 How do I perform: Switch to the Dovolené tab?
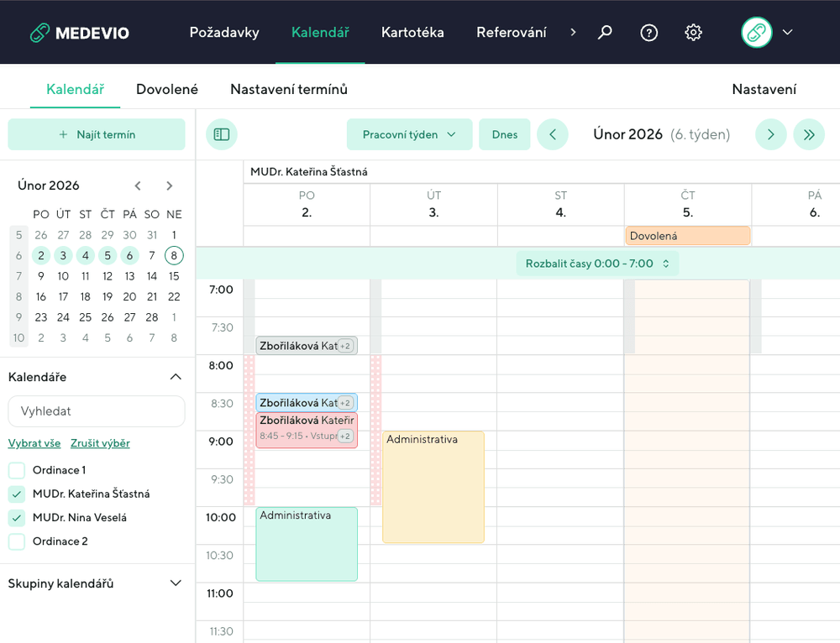pyautogui.click(x=167, y=89)
